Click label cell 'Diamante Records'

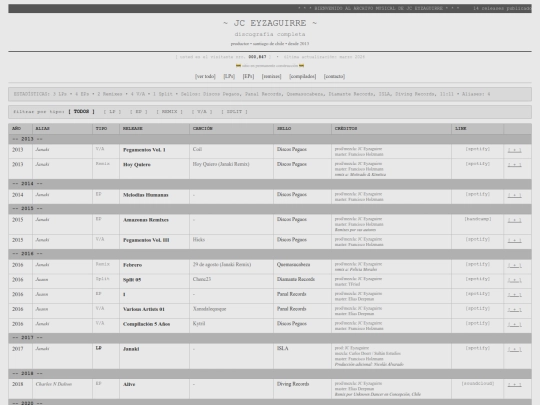(x=296, y=279)
